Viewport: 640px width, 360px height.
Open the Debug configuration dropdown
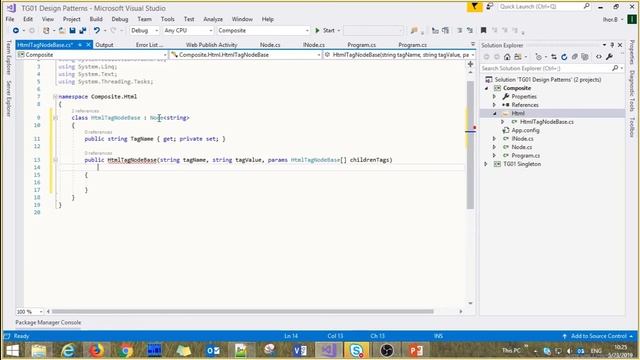tap(144, 31)
